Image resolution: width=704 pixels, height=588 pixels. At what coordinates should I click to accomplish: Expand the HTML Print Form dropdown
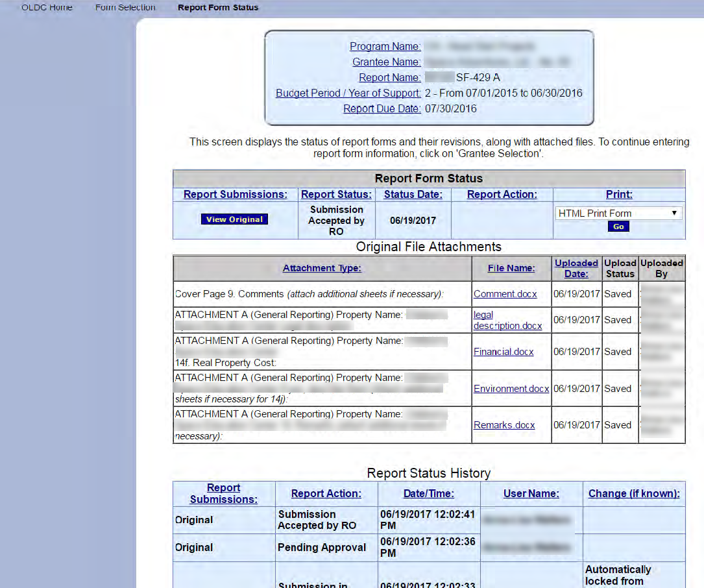click(x=618, y=213)
